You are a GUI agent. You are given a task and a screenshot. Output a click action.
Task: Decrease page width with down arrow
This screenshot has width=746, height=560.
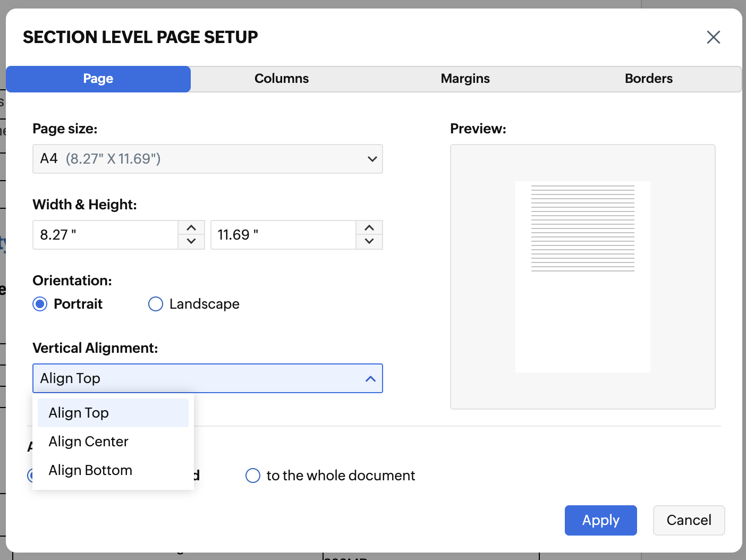click(191, 242)
